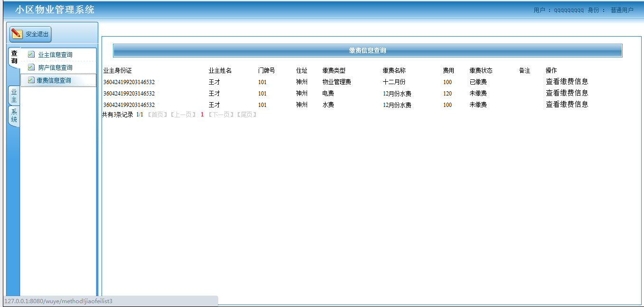This screenshot has width=644, height=307.
Task: Select owner name 王才 in 电费 row
Action: (x=215, y=93)
